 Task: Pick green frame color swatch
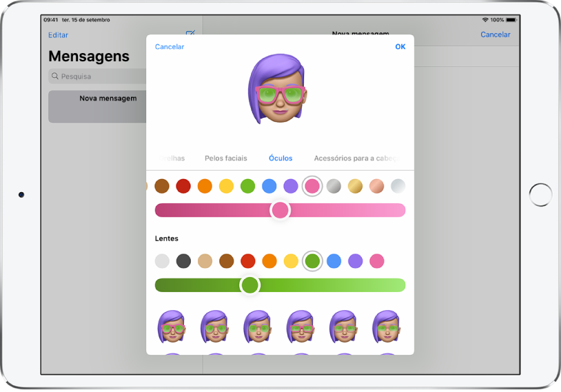(247, 186)
